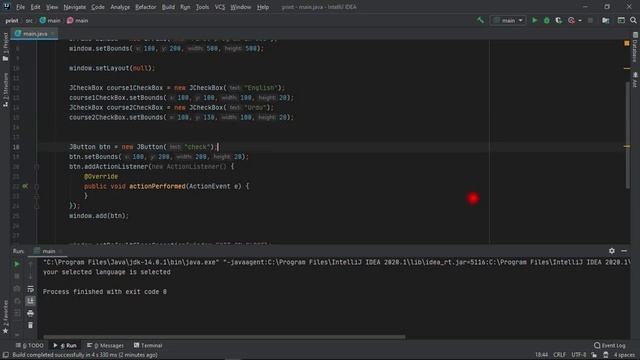This screenshot has height=360, width=640.
Task: Expand the profiler dropdown arrow in toolbar
Action: pyautogui.click(x=580, y=20)
